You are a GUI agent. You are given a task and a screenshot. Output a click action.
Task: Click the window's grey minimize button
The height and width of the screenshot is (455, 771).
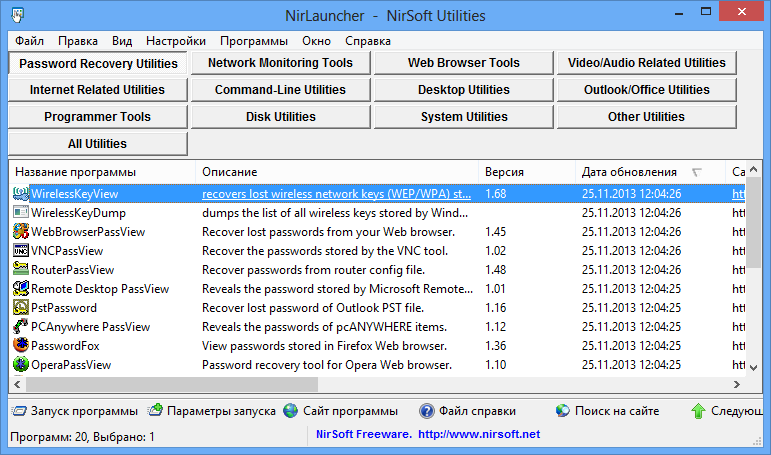coord(679,12)
